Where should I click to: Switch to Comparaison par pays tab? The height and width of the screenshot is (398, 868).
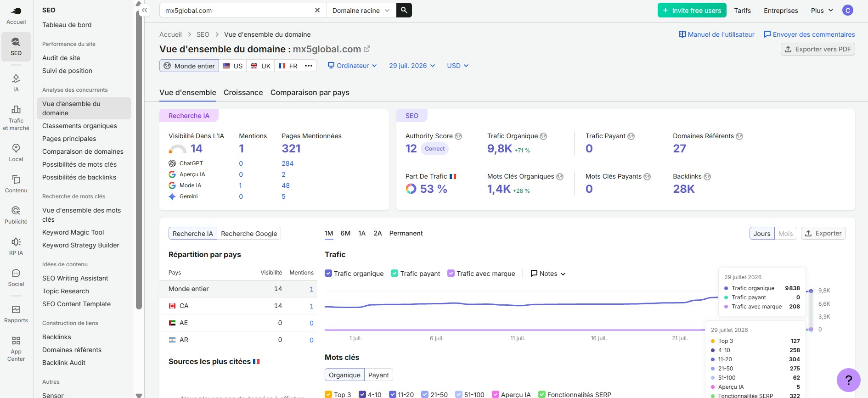310,92
